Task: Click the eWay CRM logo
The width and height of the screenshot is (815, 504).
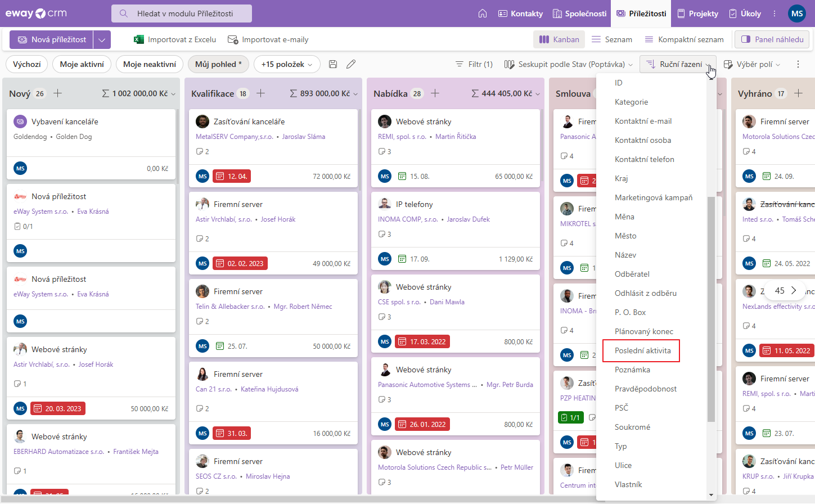Action: click(x=36, y=13)
